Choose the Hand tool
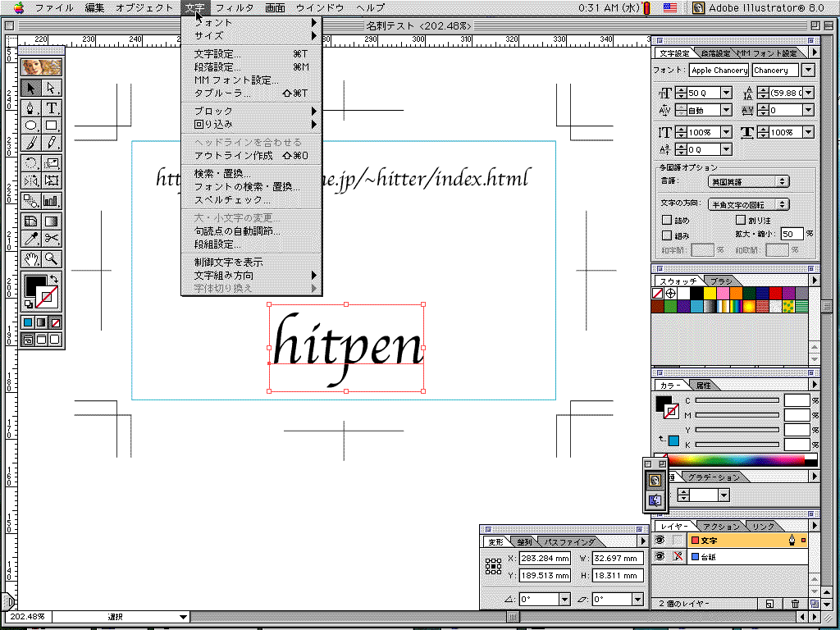Screen dimensions: 840x630 31,258
